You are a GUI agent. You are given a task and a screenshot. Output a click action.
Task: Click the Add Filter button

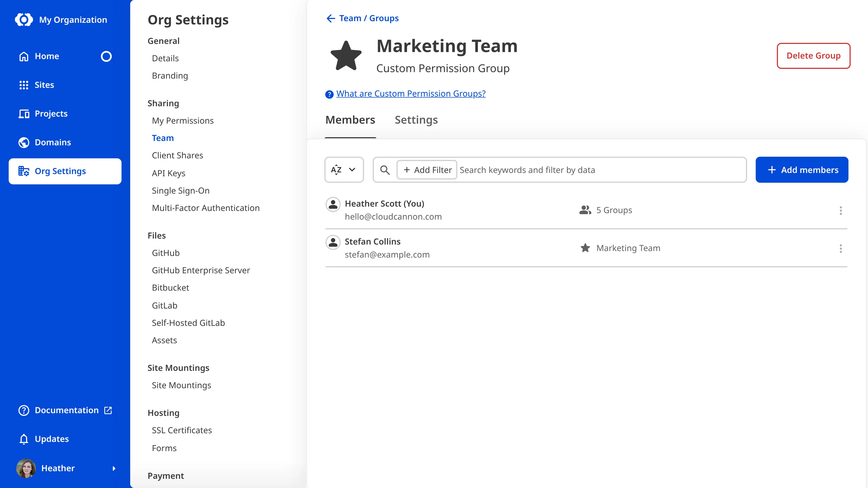coord(427,170)
